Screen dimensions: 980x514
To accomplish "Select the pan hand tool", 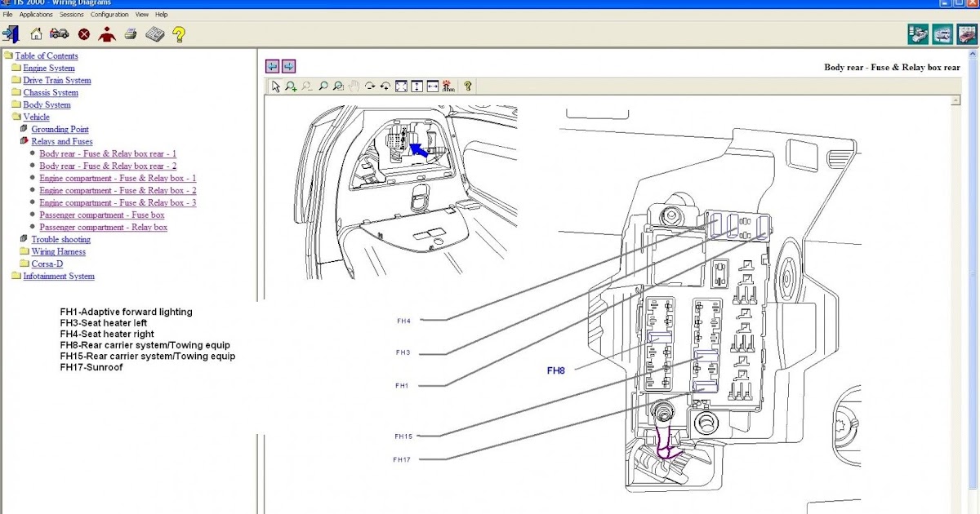I will [354, 86].
